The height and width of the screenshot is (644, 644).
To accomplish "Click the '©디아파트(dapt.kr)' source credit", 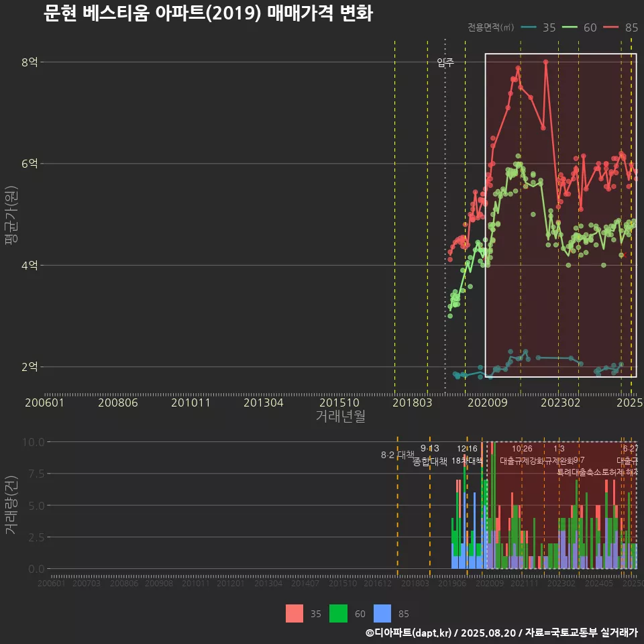I will click(409, 633).
